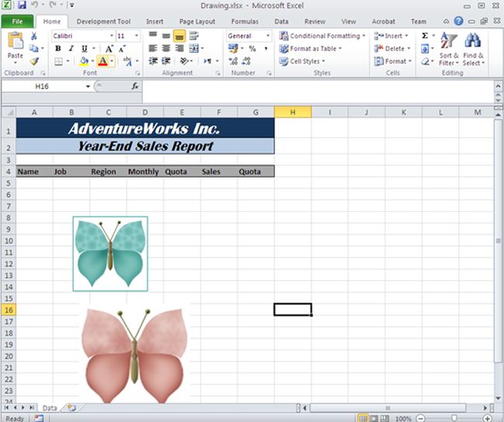Expand the Cell Styles menu

(x=302, y=61)
